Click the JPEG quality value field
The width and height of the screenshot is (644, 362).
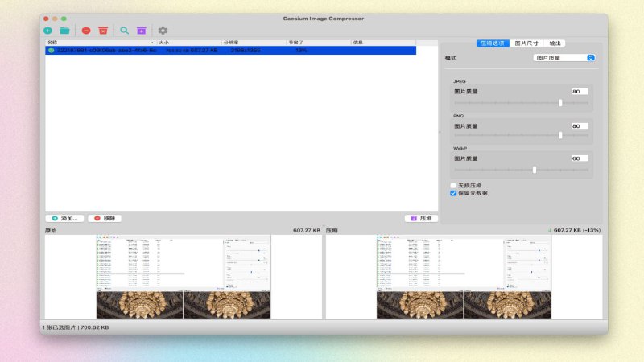pyautogui.click(x=579, y=92)
